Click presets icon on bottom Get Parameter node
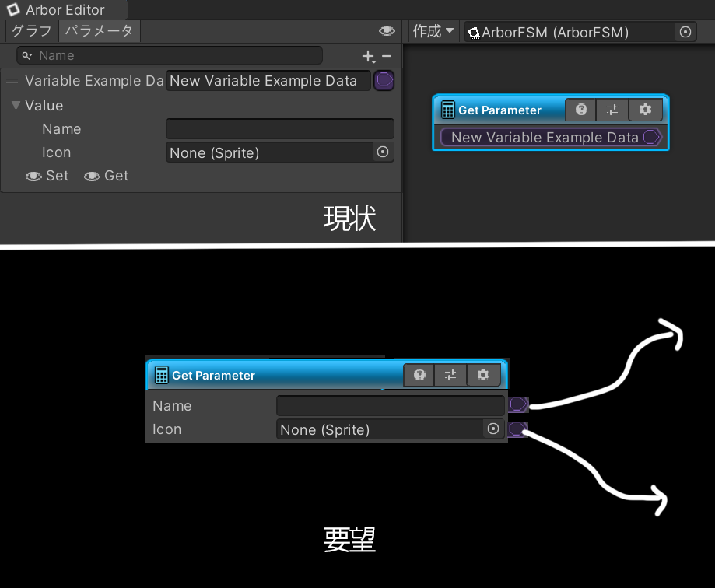This screenshot has width=715, height=588. point(451,375)
